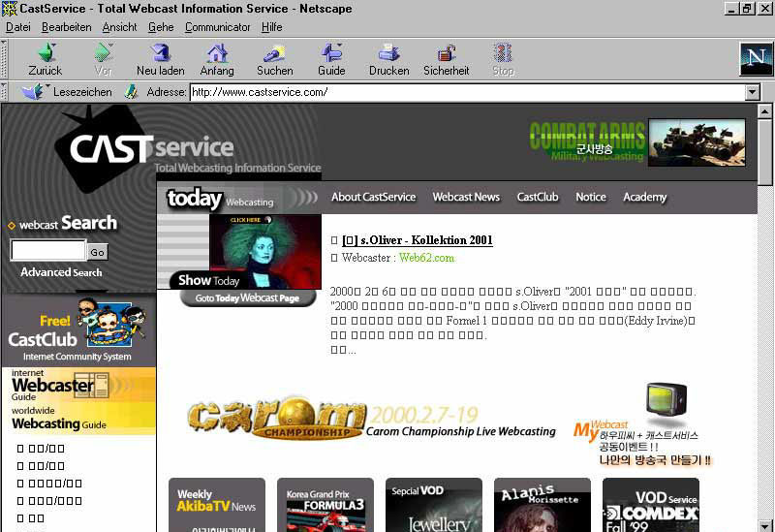Image resolution: width=775 pixels, height=532 pixels.
Task: Click the CastClub cartoon characters image
Action: [111, 322]
